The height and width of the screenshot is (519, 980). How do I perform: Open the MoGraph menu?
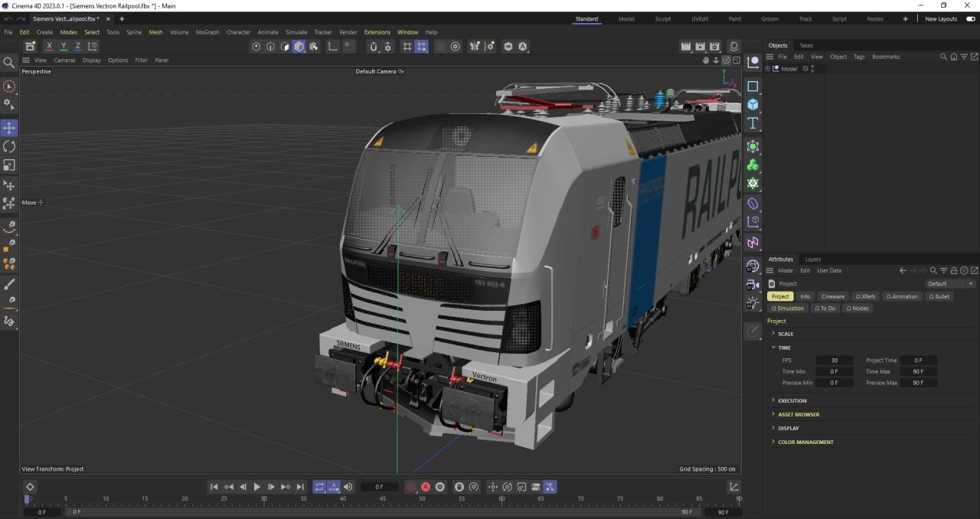pos(207,32)
